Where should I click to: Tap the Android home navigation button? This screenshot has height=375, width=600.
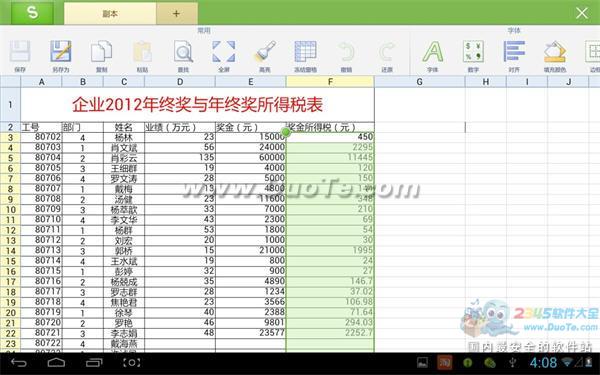click(x=56, y=363)
